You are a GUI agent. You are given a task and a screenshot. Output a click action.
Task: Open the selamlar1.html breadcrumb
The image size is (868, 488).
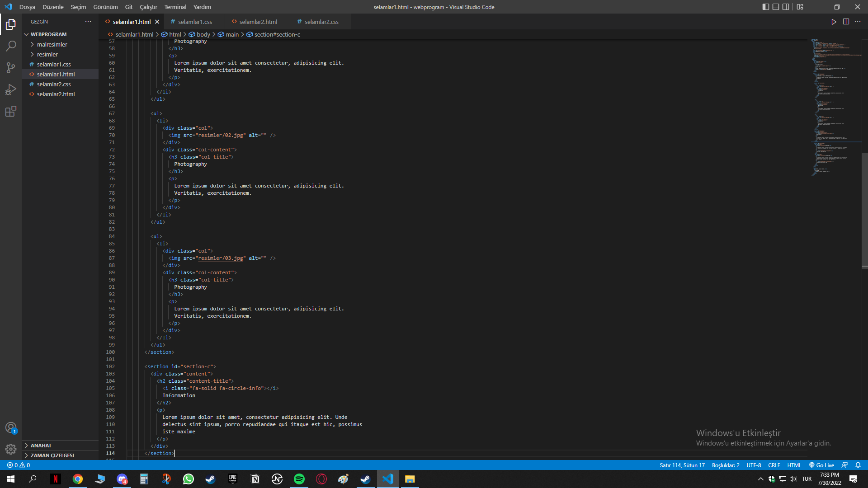[131, 34]
